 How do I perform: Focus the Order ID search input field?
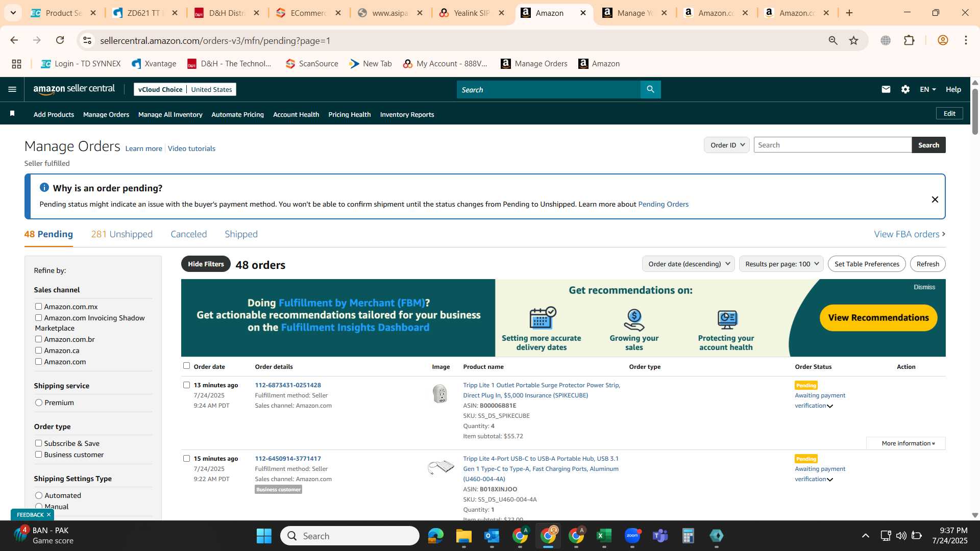(x=832, y=145)
